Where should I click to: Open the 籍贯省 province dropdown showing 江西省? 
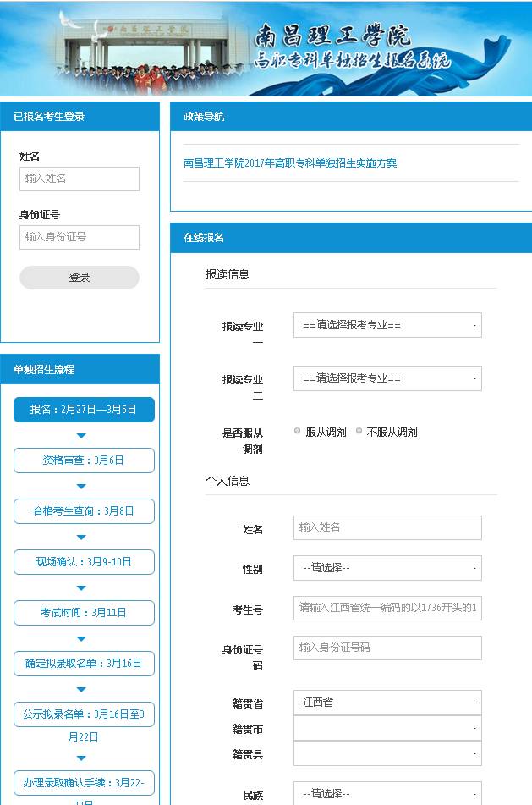(x=387, y=703)
